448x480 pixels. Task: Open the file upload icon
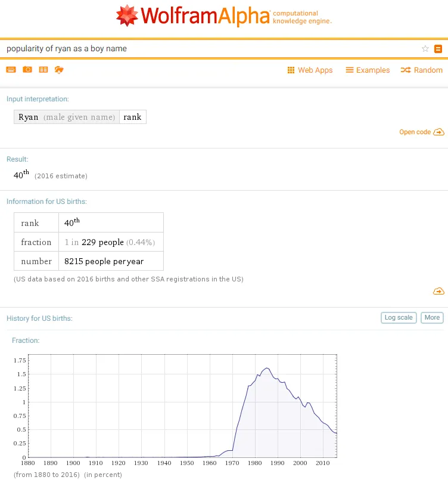(x=59, y=70)
